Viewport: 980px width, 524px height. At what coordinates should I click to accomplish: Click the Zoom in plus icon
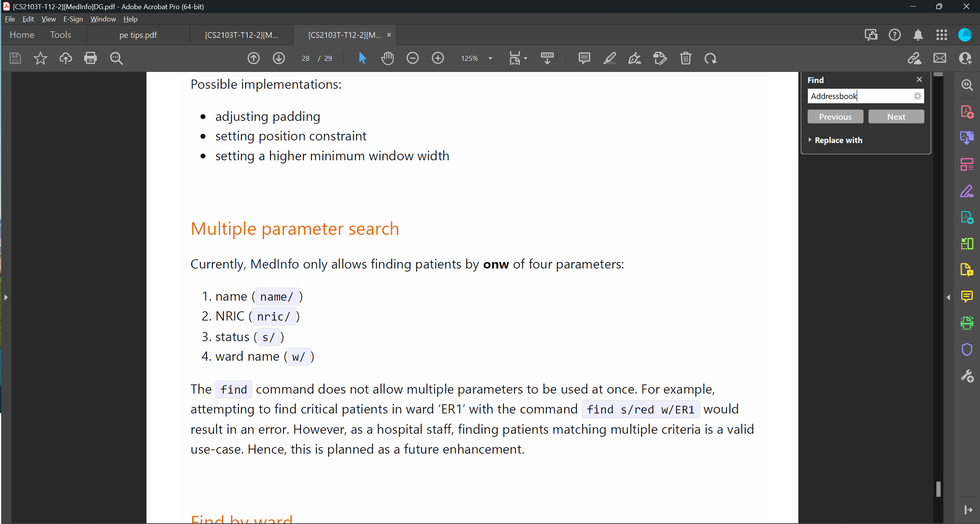438,58
